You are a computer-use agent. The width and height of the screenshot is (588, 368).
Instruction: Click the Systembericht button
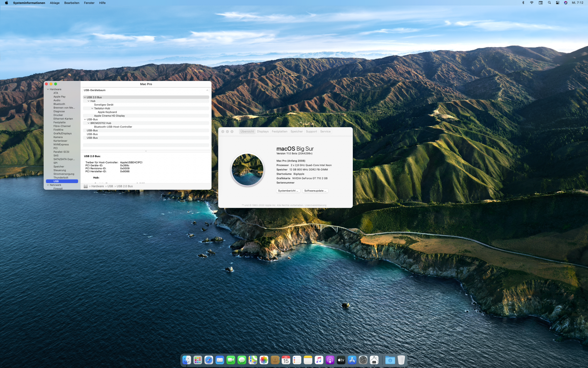[x=288, y=191]
